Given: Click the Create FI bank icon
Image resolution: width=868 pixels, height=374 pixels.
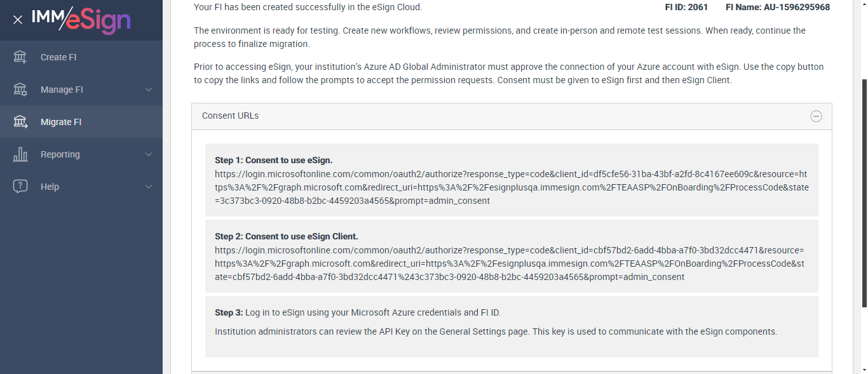Looking at the screenshot, I should [x=20, y=57].
